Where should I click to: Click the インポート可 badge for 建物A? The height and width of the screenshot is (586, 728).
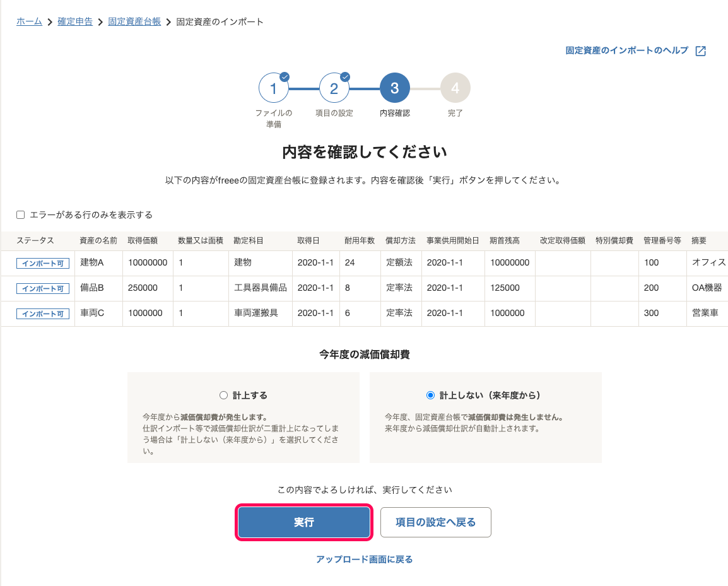click(43, 263)
